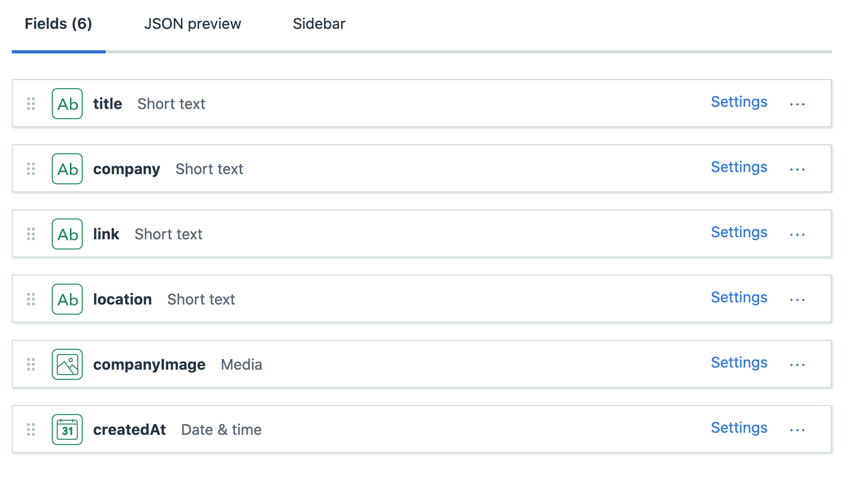
Task: Open Settings for the location field
Action: click(739, 297)
